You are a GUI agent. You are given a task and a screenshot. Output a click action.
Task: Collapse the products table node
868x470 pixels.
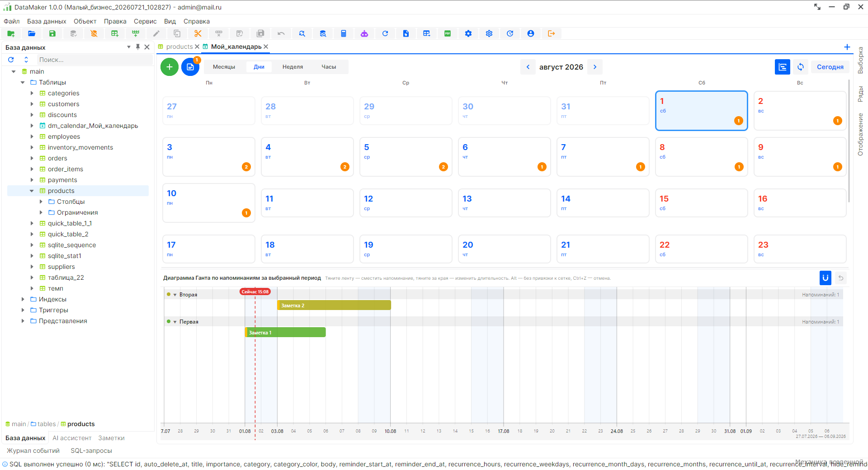coord(32,191)
